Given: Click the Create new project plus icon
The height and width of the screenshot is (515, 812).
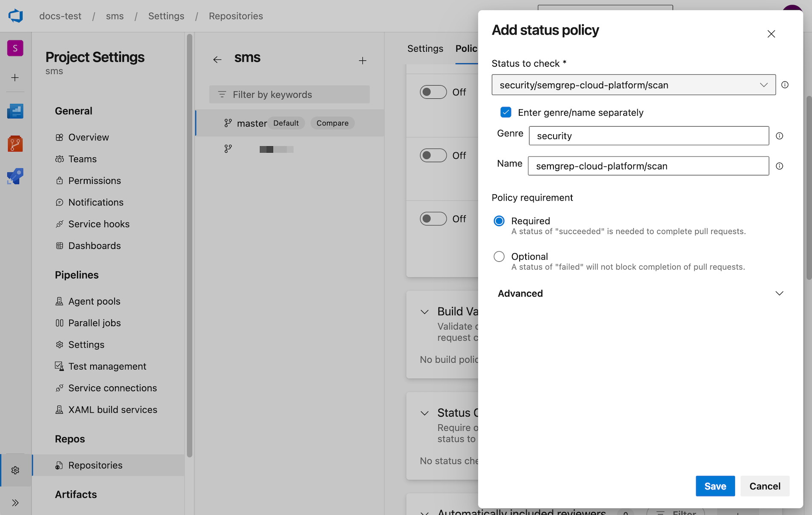Looking at the screenshot, I should (15, 77).
